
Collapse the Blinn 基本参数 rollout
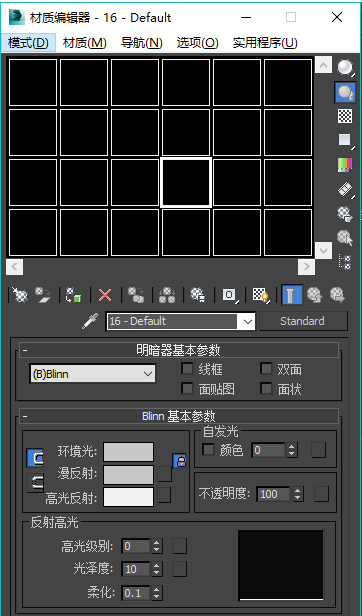point(179,416)
